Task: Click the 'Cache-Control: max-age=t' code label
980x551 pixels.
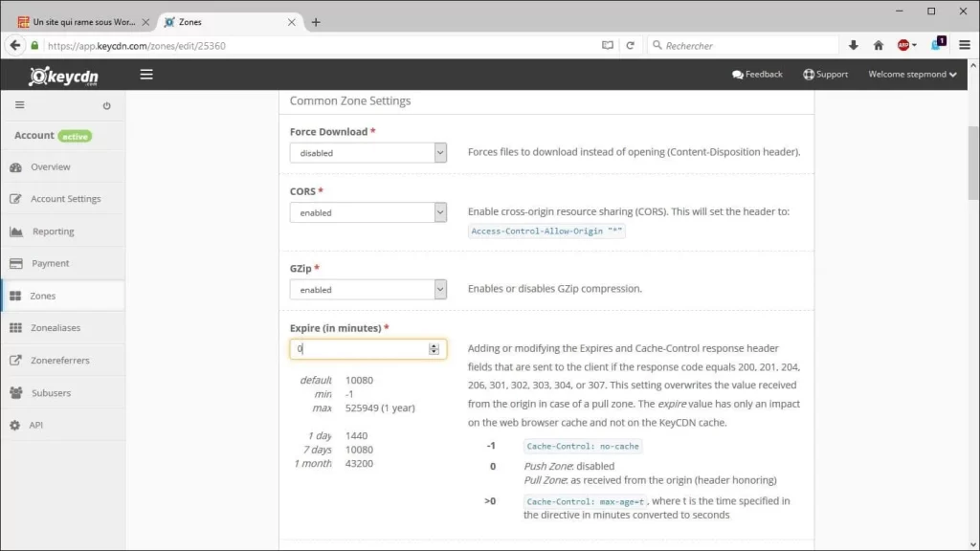Action: click(585, 501)
